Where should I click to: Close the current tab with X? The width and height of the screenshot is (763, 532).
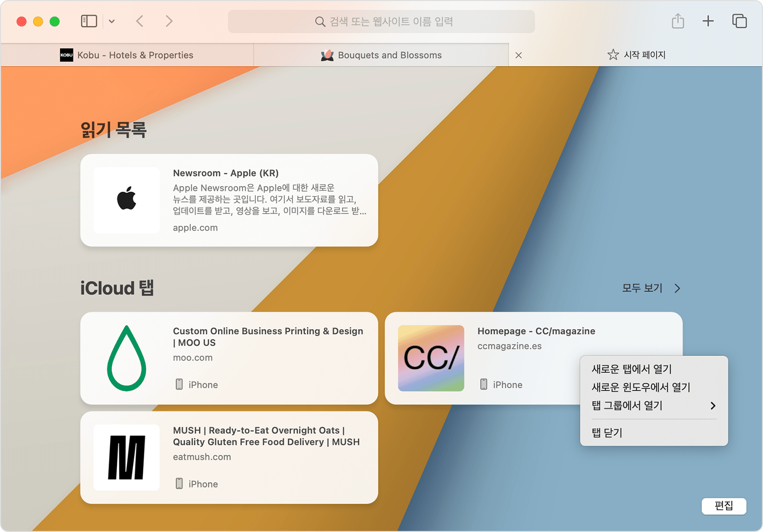(x=518, y=55)
